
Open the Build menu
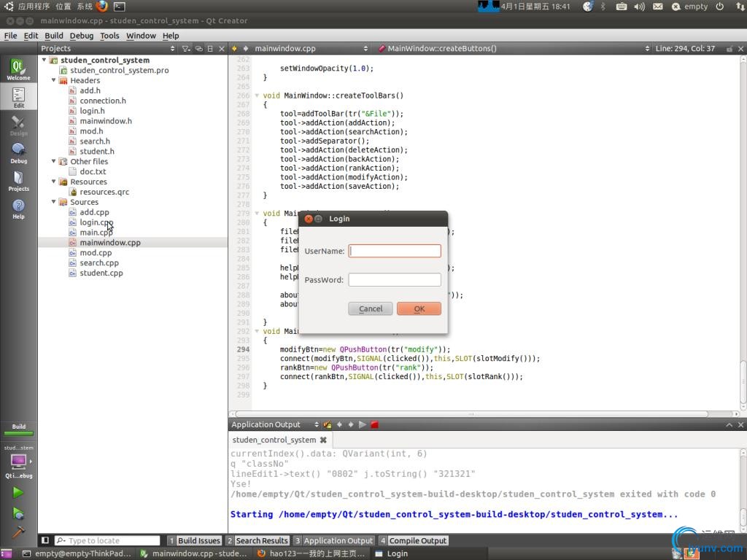[x=53, y=35]
